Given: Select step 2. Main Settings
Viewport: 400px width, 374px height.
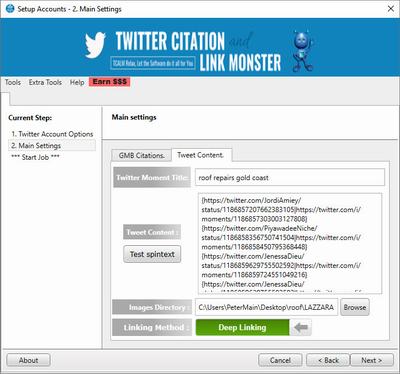Looking at the screenshot, I should [x=52, y=146].
